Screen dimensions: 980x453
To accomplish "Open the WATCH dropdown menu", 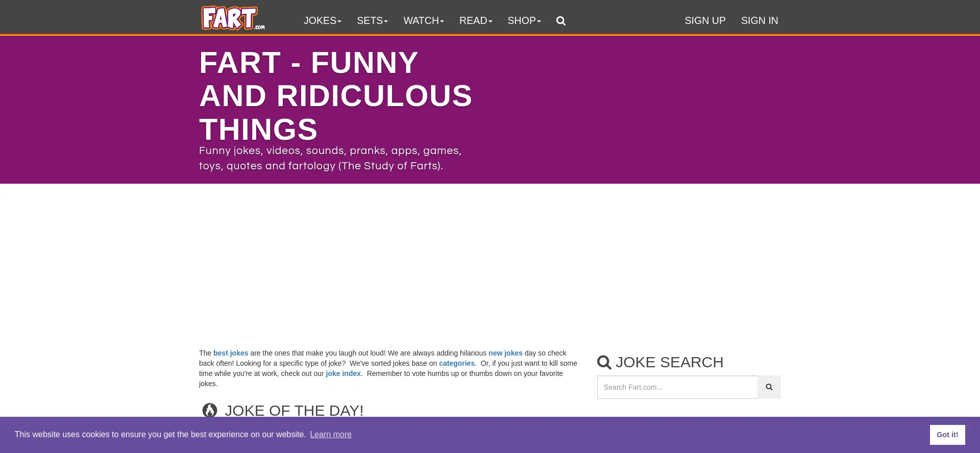I will coord(423,21).
